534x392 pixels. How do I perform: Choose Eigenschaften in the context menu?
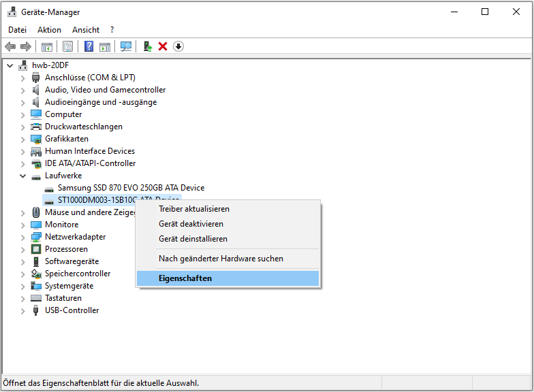[x=185, y=278]
